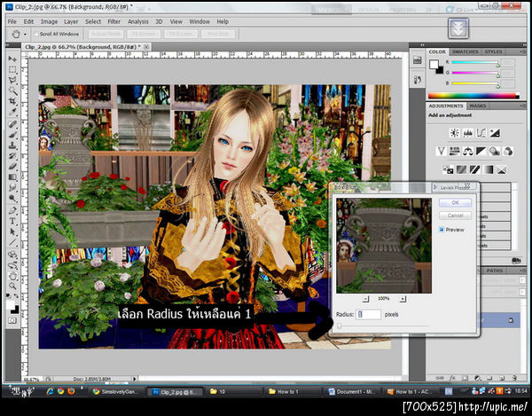Select the Pen tool

click(x=12, y=210)
